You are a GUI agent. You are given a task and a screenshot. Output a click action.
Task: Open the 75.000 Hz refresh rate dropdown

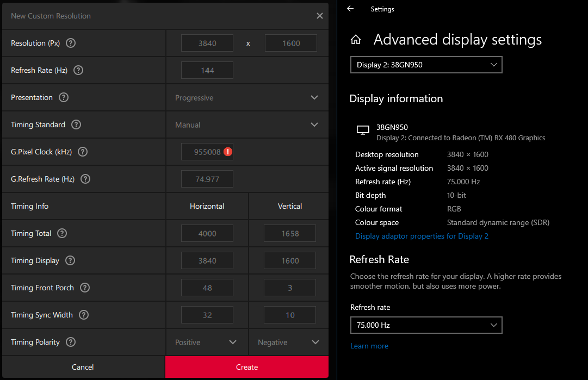tap(426, 325)
